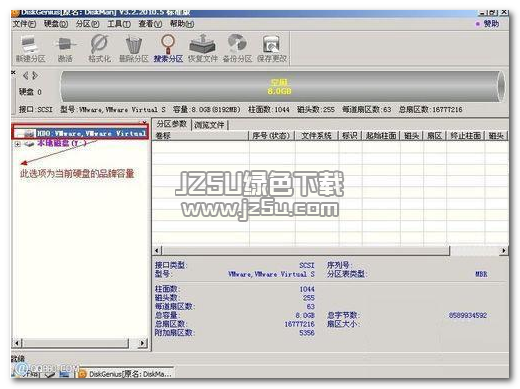This screenshot has height=389, width=520.
Task: Click the 起始柱面 column header
Action: pyautogui.click(x=381, y=136)
